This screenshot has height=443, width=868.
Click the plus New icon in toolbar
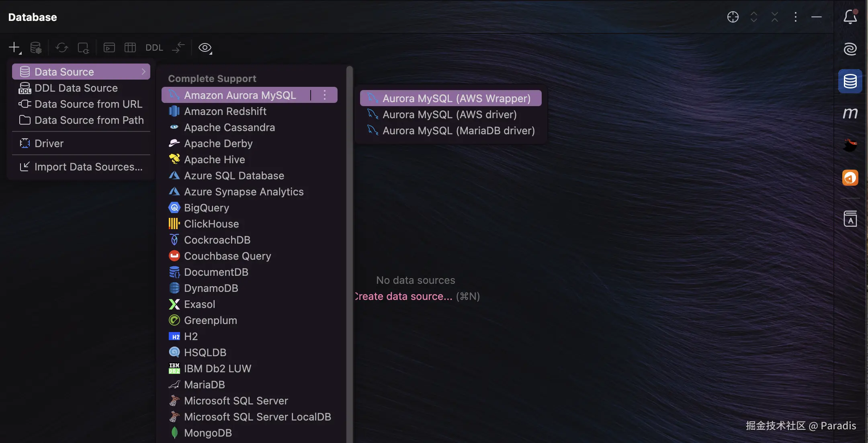[x=14, y=47]
